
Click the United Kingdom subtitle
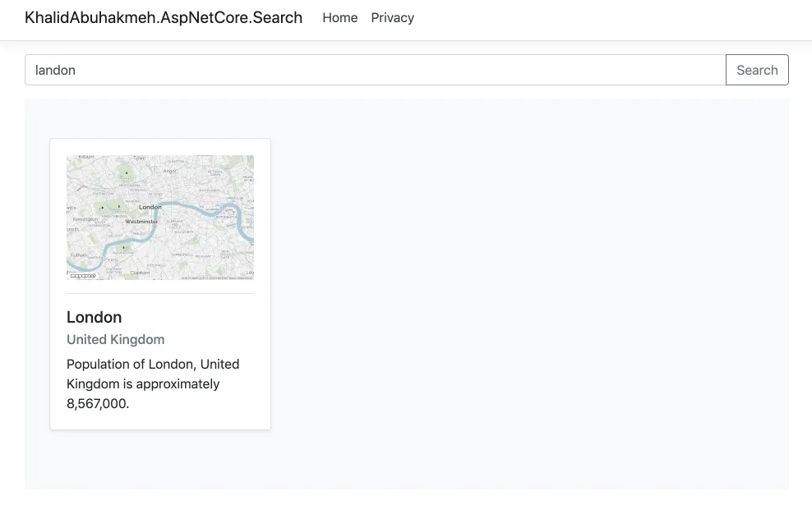[116, 339]
